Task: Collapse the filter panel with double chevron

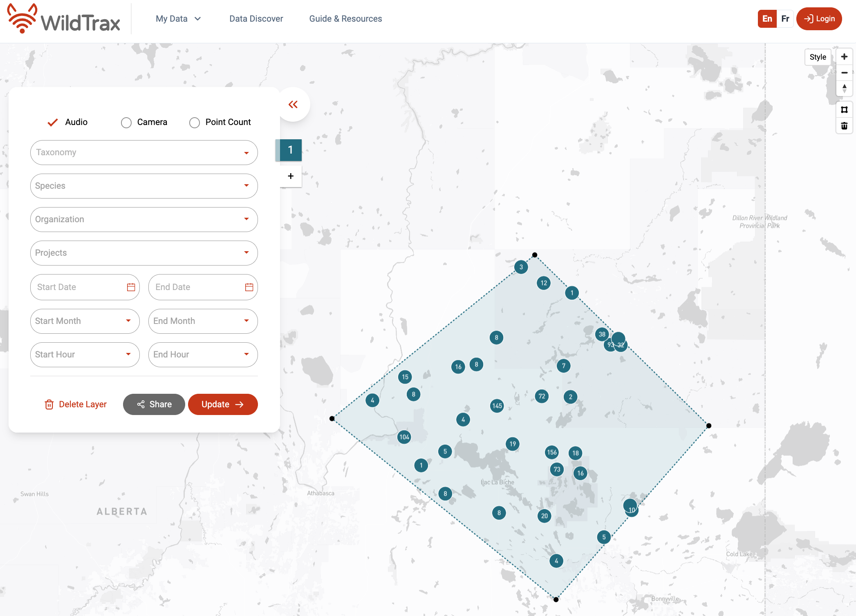Action: 293,105
